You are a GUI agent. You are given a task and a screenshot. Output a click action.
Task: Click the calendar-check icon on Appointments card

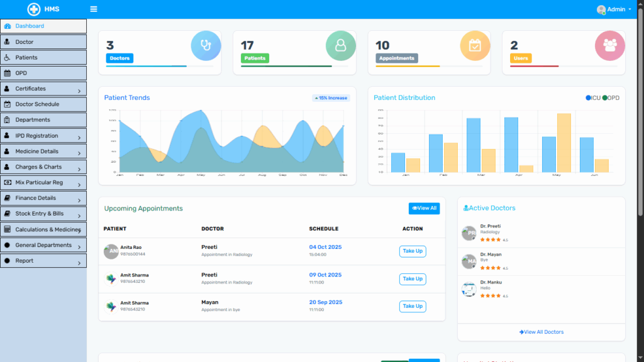(475, 46)
